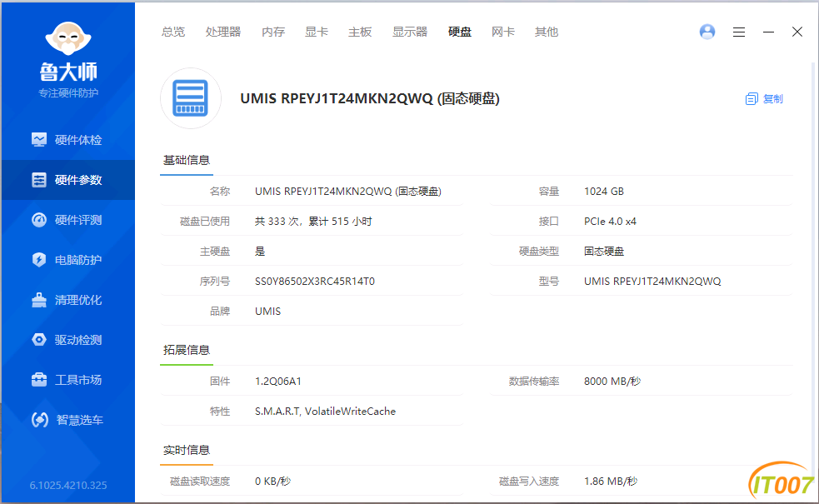Click the disk title heading text
Image resolution: width=819 pixels, height=504 pixels.
[x=370, y=98]
